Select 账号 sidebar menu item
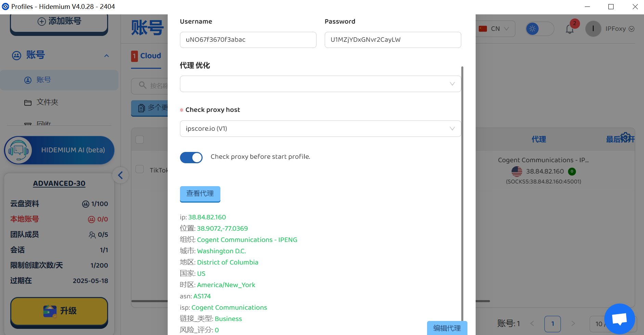 [59, 80]
